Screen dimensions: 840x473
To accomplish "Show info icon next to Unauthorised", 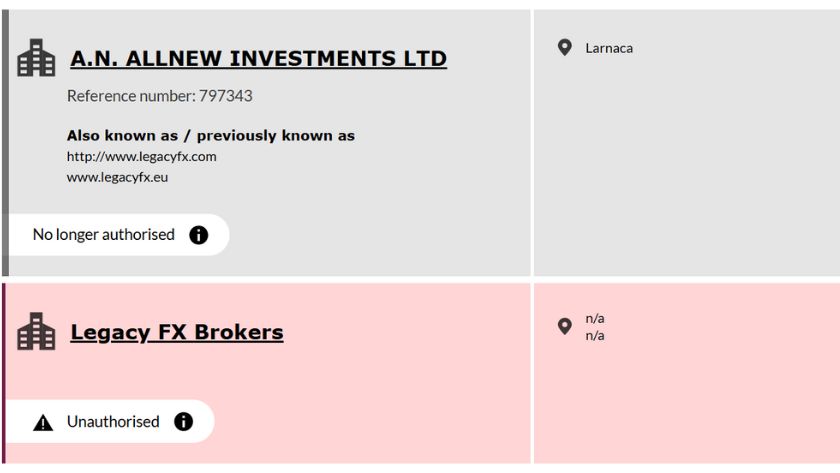I will [184, 422].
